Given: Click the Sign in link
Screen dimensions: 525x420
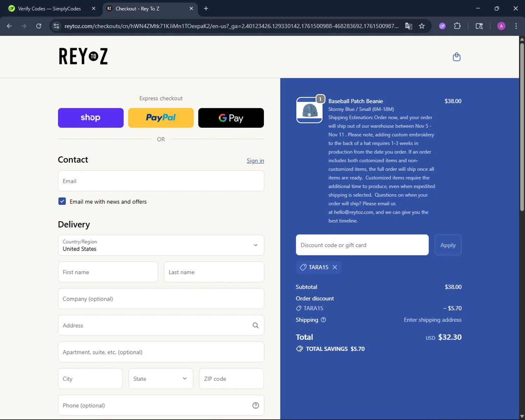Looking at the screenshot, I should (255, 161).
